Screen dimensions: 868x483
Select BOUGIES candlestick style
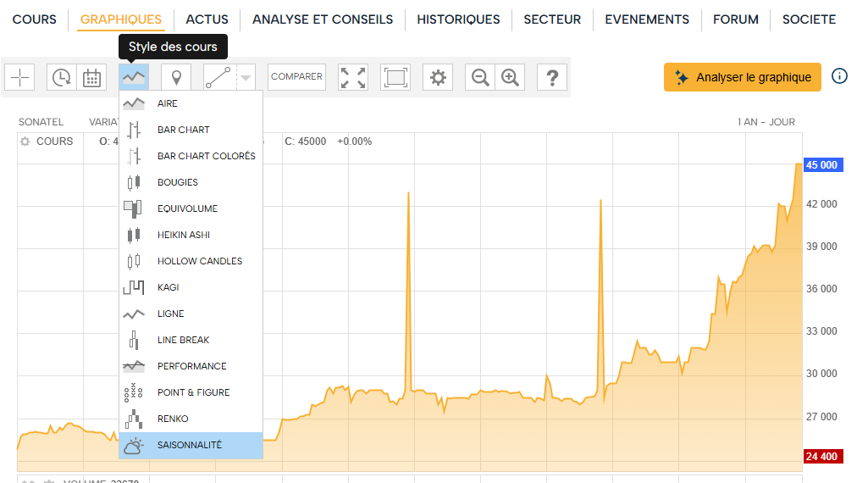191,182
